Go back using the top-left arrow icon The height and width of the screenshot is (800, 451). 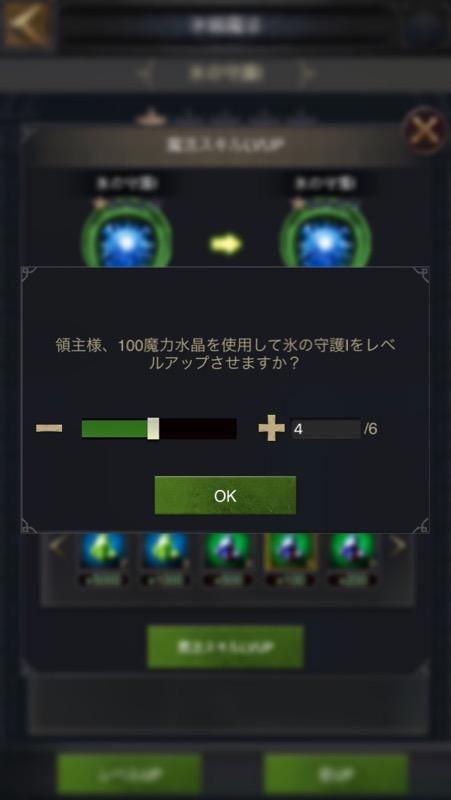tap(27, 24)
